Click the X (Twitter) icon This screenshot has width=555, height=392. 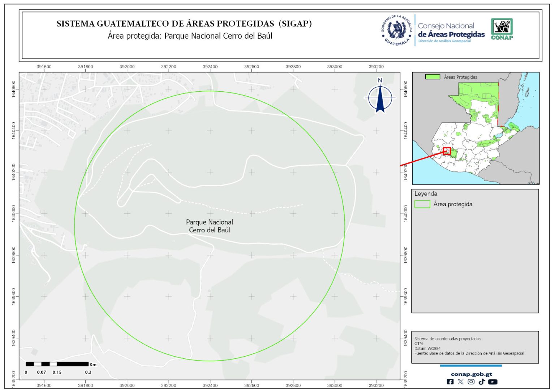pos(460,382)
